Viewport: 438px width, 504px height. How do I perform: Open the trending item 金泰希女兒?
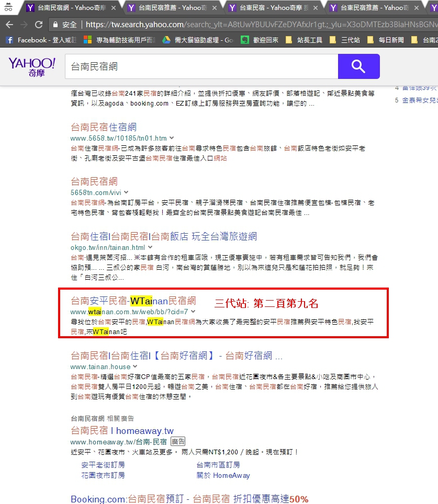(420, 100)
